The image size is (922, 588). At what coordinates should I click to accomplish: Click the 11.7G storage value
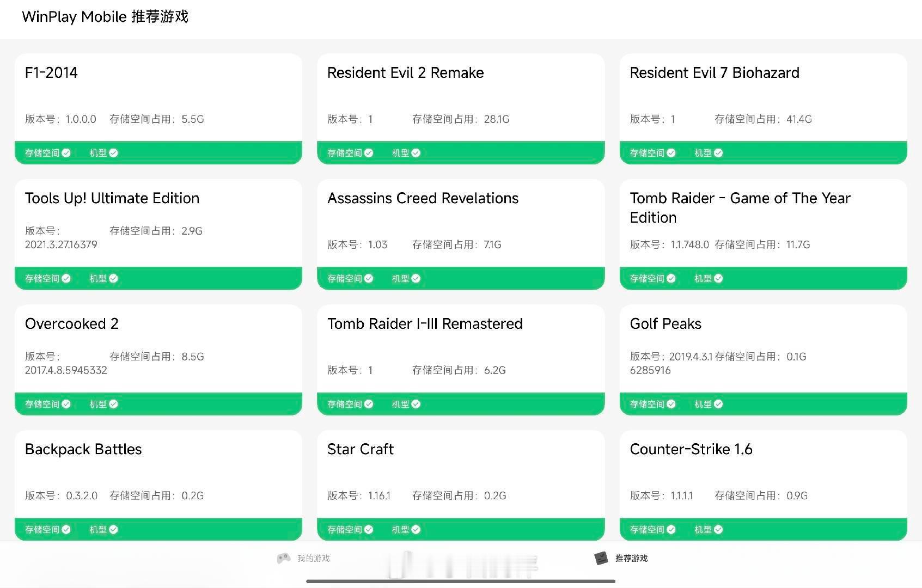pos(798,244)
